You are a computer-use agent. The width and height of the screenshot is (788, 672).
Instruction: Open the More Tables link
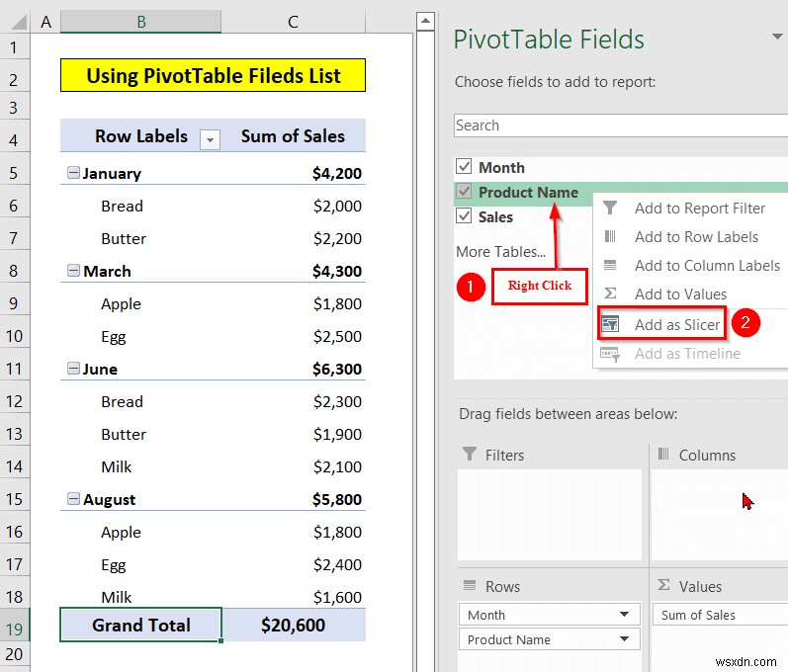point(500,252)
